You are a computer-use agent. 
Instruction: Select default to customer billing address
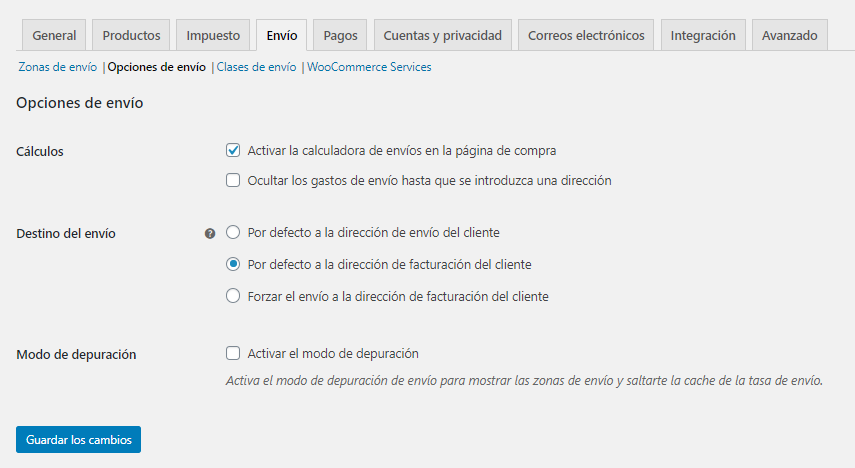[x=233, y=265]
